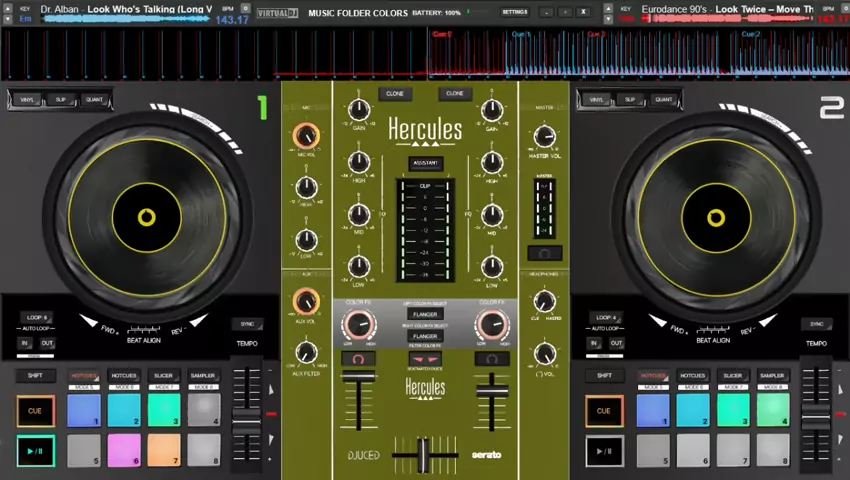Image resolution: width=850 pixels, height=480 pixels.
Task: Select SLICER pad mode on left deck
Action: pos(163,376)
